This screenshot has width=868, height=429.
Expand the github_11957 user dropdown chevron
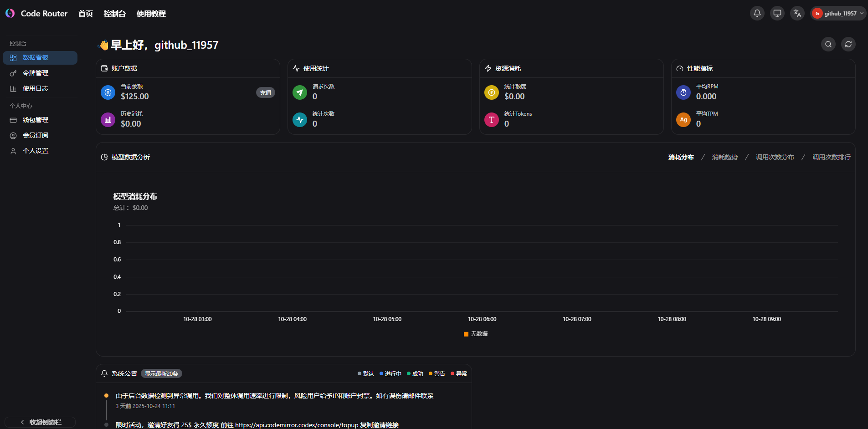coord(861,13)
